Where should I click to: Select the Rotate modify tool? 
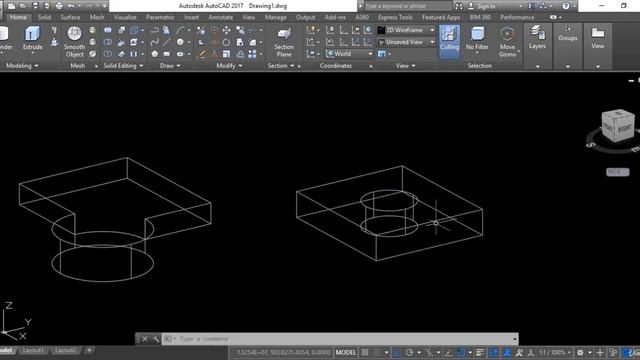[x=226, y=42]
